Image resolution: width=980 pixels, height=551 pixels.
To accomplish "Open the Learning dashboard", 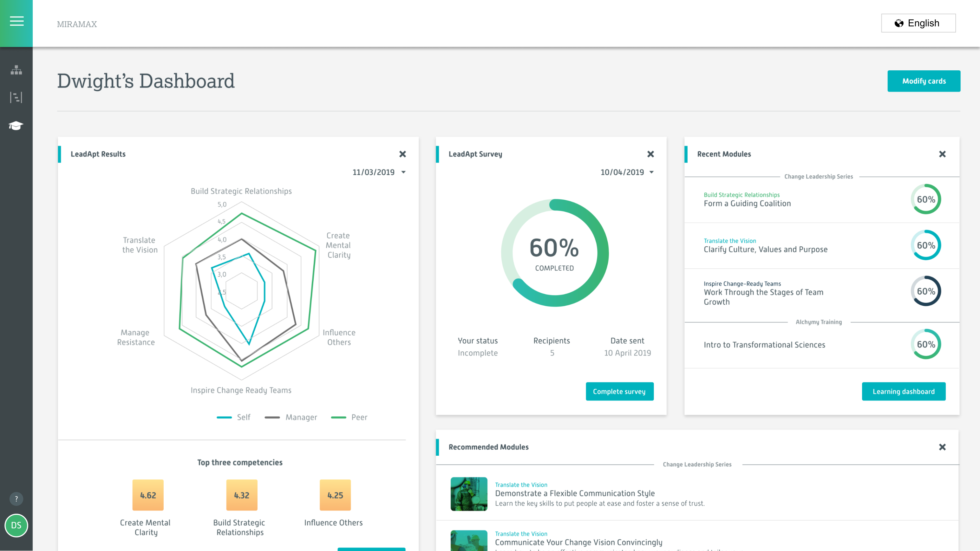I will [904, 391].
